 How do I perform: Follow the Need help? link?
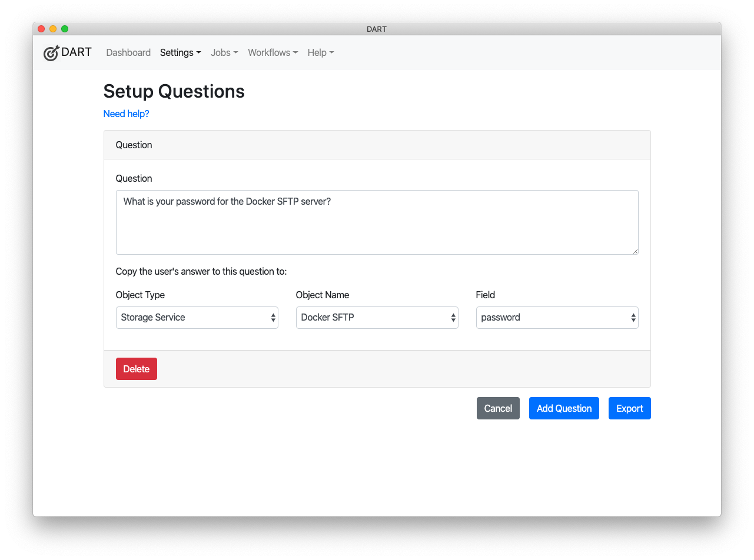click(126, 114)
